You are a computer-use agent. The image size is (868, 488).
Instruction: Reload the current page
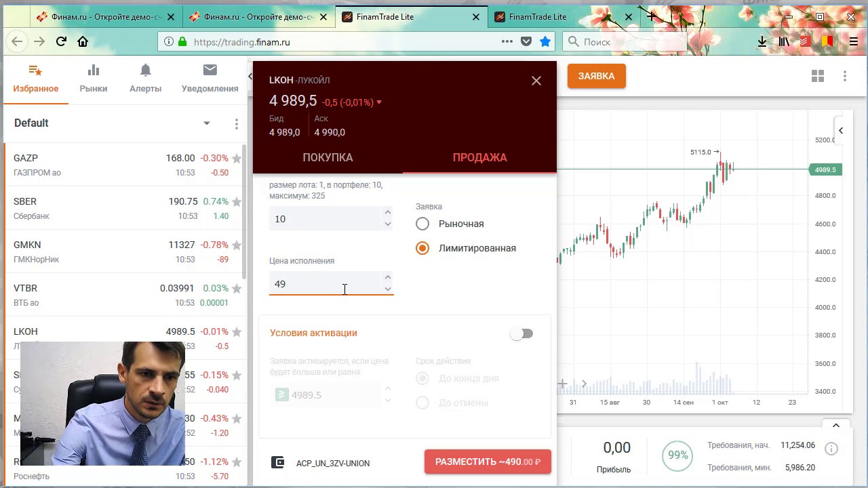click(61, 41)
